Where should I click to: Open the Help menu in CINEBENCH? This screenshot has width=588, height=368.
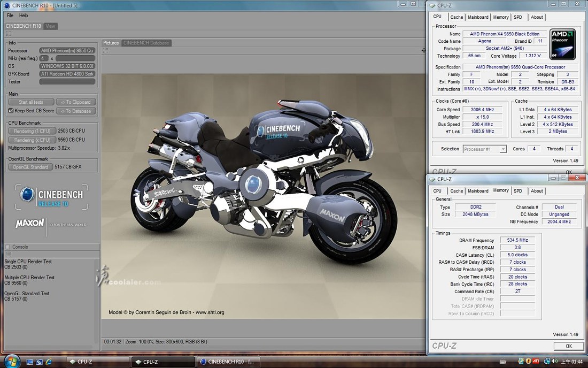[x=24, y=16]
